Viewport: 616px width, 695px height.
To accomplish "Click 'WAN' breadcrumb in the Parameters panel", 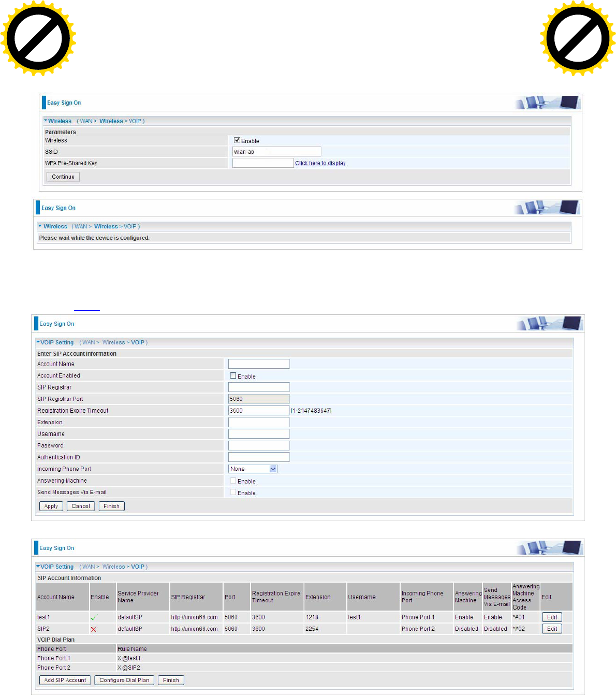I will point(86,121).
